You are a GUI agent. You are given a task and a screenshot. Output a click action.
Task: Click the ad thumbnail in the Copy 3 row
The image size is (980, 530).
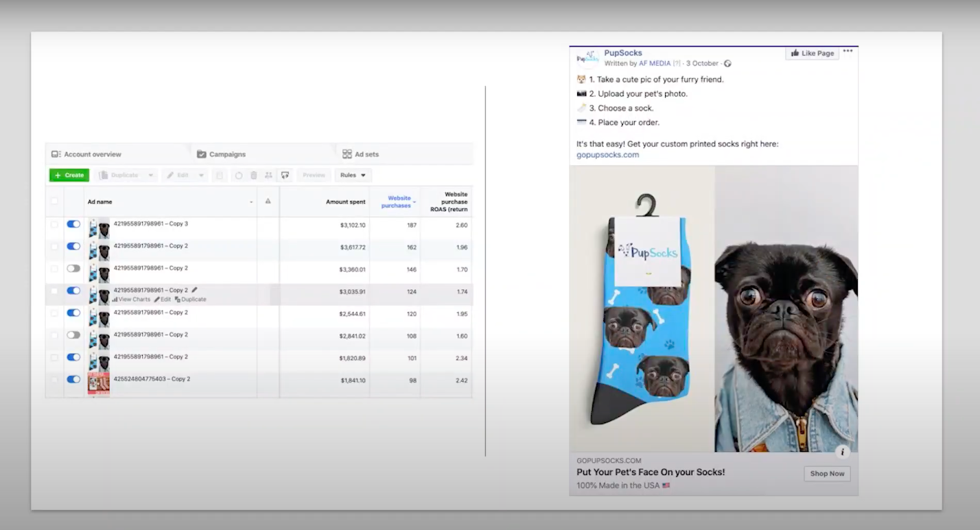tap(99, 228)
